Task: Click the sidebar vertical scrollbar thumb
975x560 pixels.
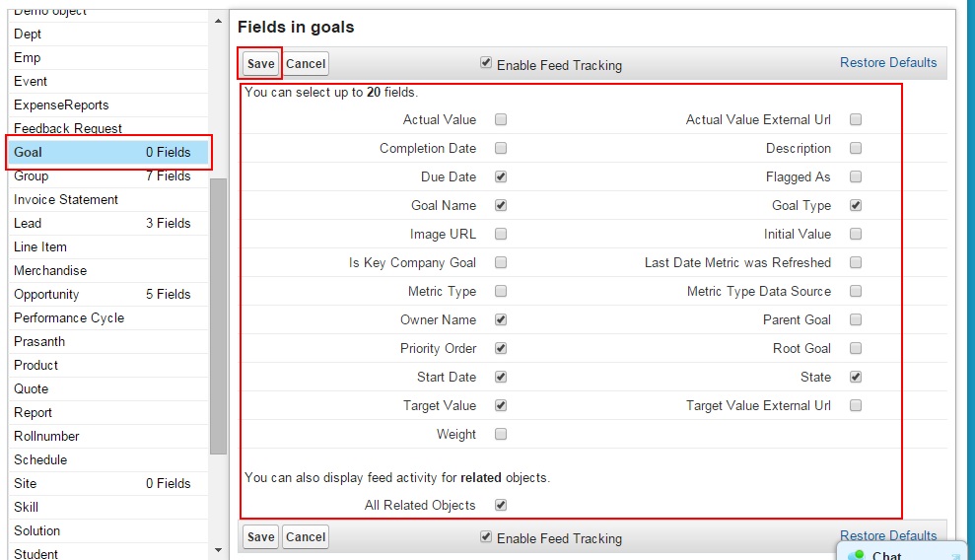Action: point(218,316)
